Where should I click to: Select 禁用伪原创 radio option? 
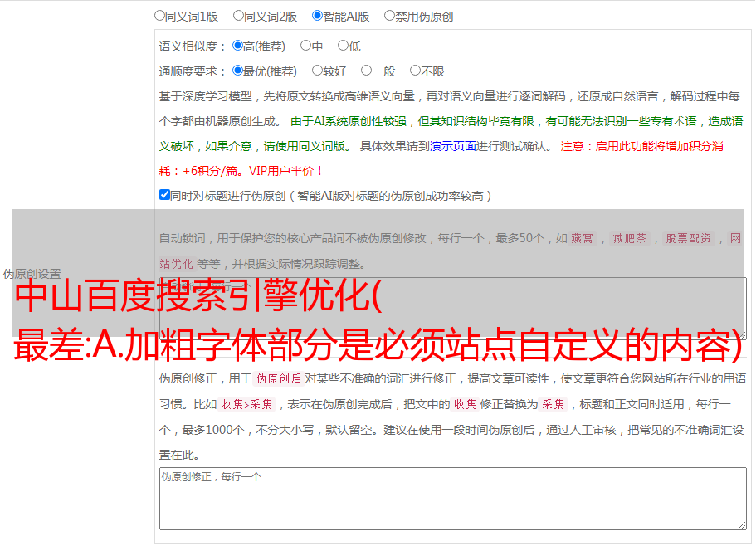tap(389, 16)
